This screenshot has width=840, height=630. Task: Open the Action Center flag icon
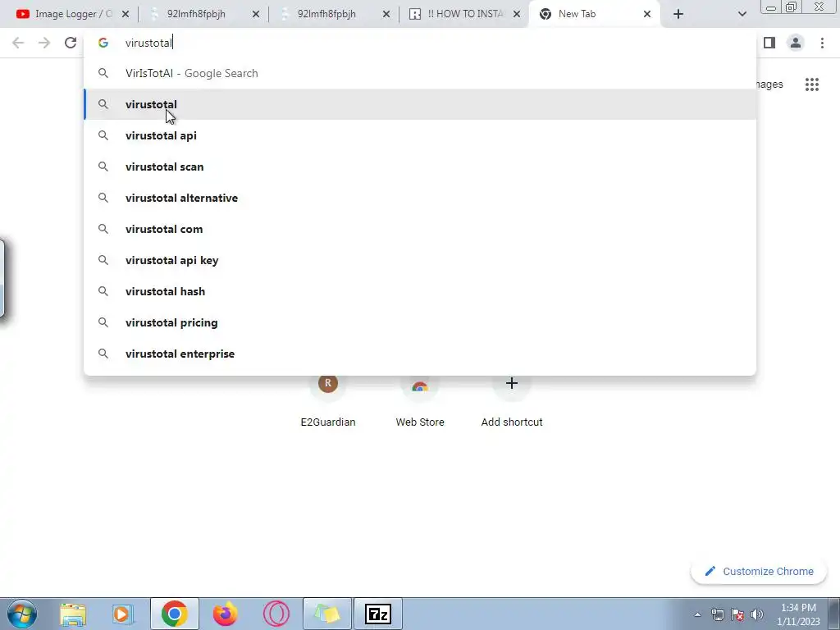pyautogui.click(x=737, y=614)
